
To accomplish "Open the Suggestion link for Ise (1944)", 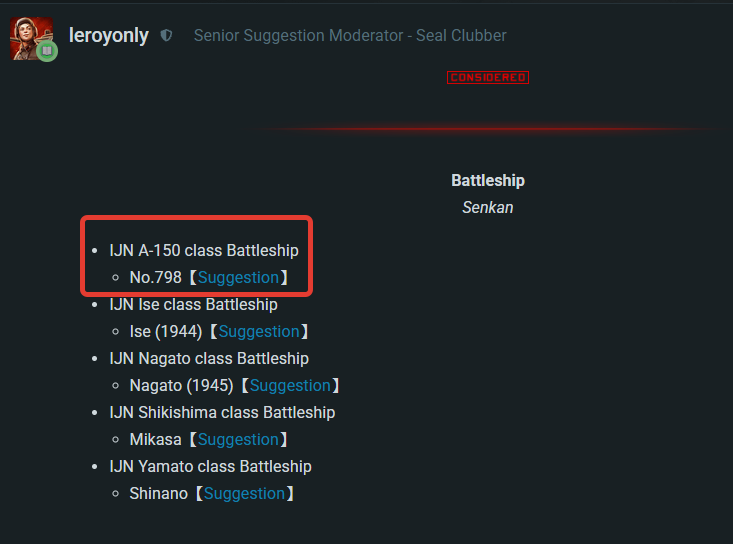I will click(x=259, y=331).
